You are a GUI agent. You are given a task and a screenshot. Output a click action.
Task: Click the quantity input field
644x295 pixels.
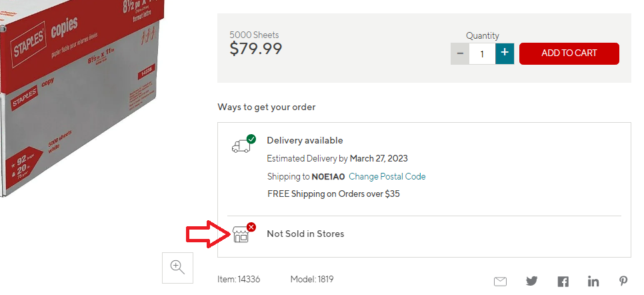(482, 53)
